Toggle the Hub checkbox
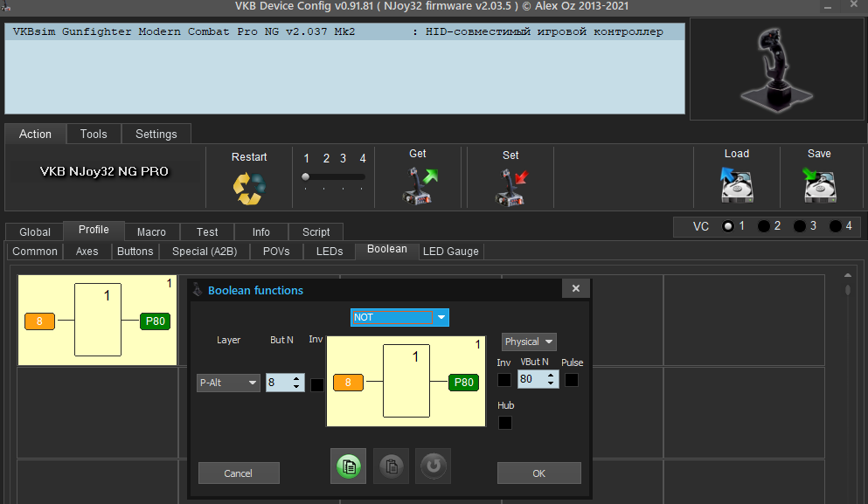Viewport: 868px width, 504px height. [x=505, y=423]
